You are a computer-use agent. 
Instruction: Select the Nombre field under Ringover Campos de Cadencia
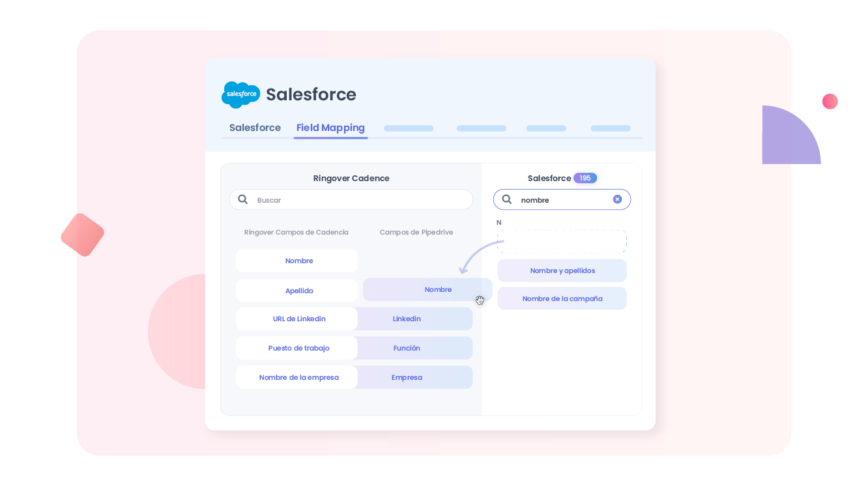point(297,260)
